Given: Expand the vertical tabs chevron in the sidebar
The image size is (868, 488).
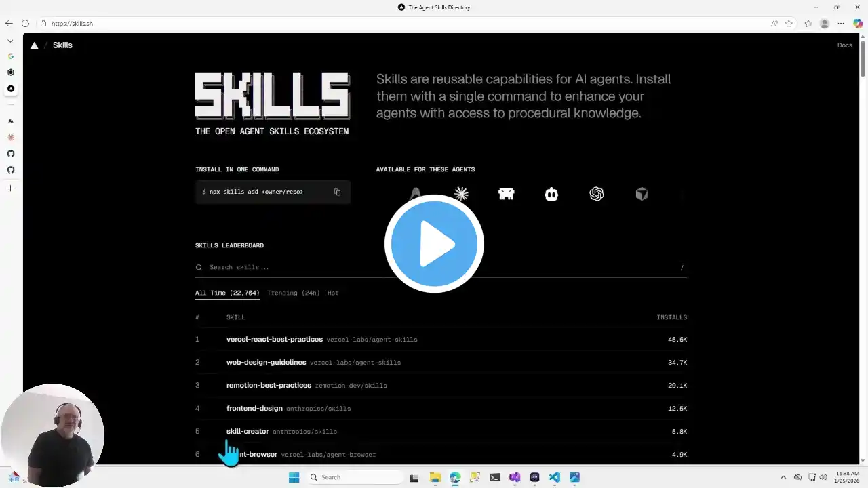Looking at the screenshot, I should 11,41.
